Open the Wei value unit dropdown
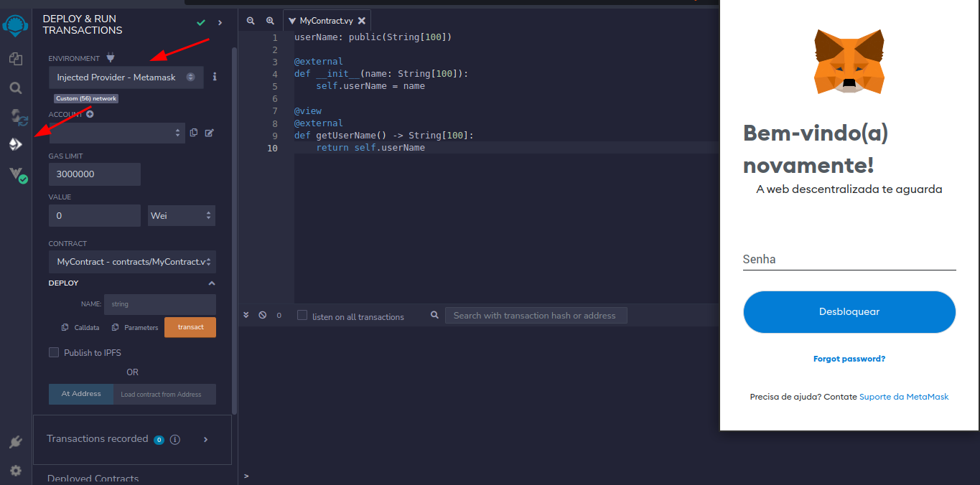Viewport: 980px width, 485px height. point(181,215)
